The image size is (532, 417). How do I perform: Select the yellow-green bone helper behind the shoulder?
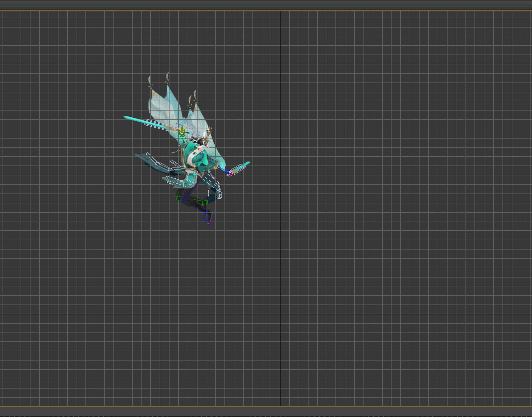(182, 132)
